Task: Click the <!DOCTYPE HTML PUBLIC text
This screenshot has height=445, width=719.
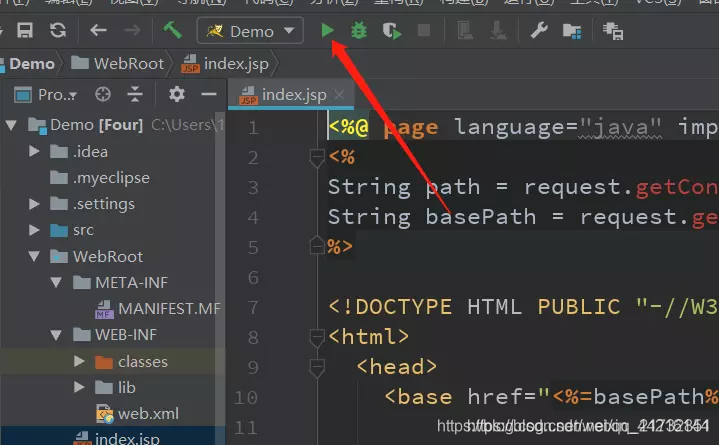Action: (x=474, y=307)
